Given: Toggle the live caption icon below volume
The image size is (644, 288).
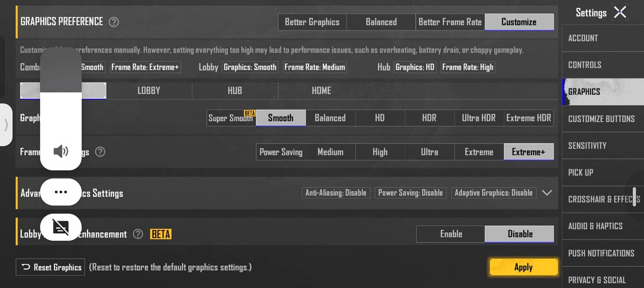Looking at the screenshot, I should click(x=61, y=227).
